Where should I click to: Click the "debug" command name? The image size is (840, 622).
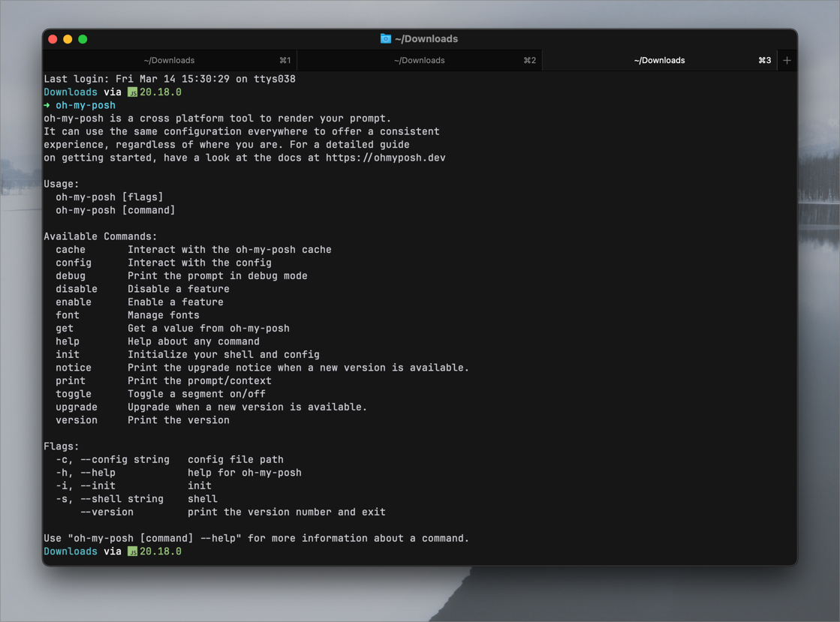tap(71, 275)
